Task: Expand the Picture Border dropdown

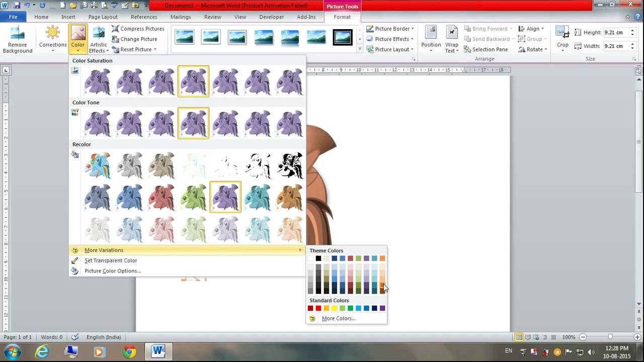Action: [x=413, y=29]
